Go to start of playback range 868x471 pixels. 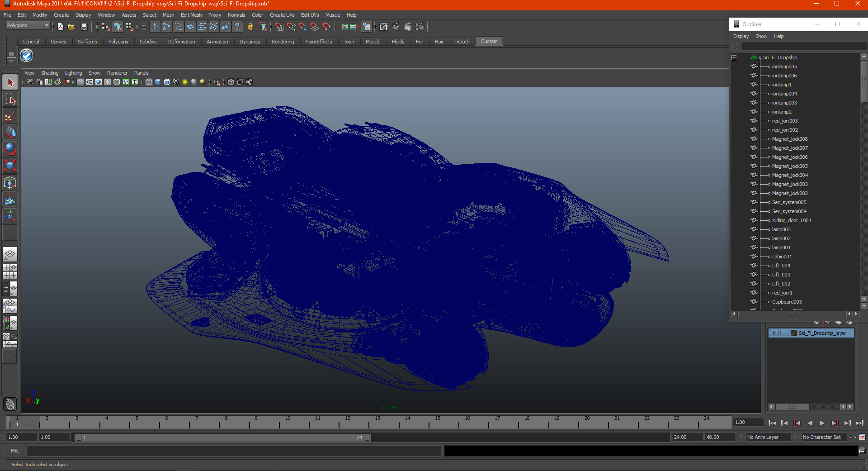coord(772,423)
